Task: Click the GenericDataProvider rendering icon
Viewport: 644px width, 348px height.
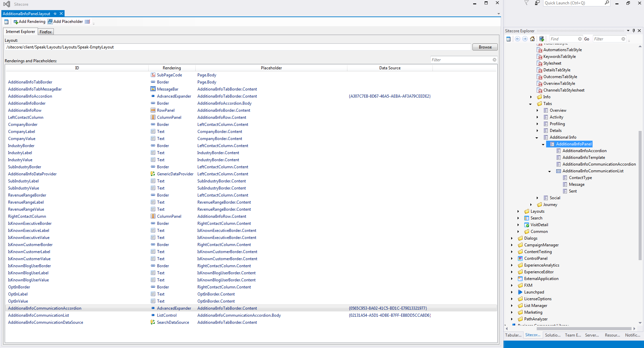Action: pos(153,174)
